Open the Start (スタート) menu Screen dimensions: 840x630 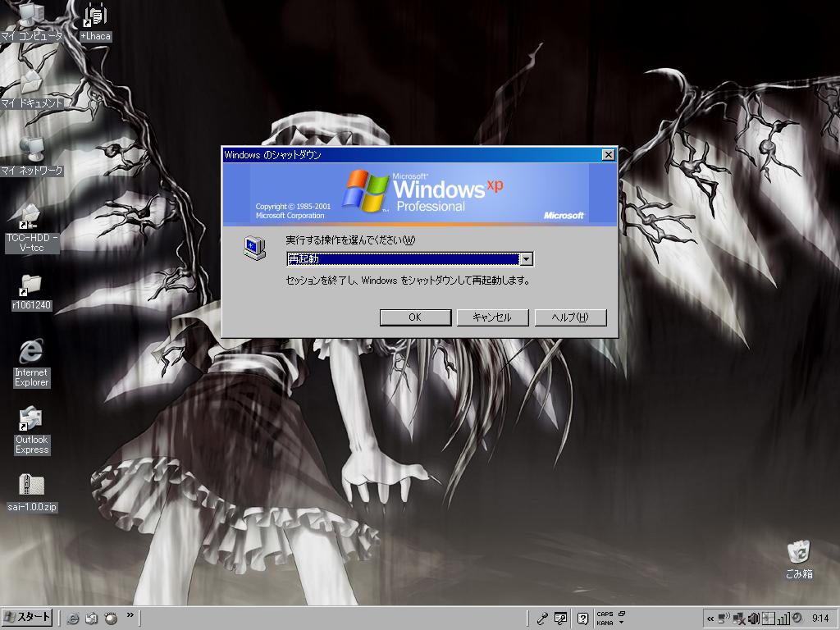[x=27, y=619]
